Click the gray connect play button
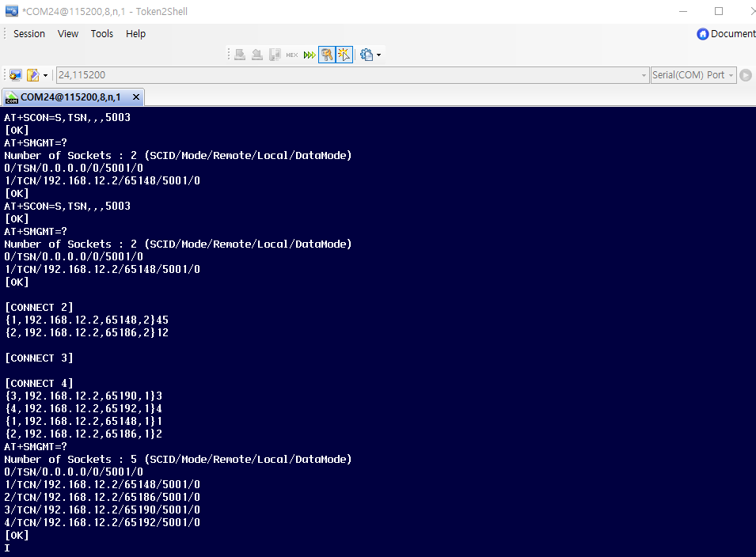Image resolution: width=756 pixels, height=557 pixels. (x=746, y=75)
